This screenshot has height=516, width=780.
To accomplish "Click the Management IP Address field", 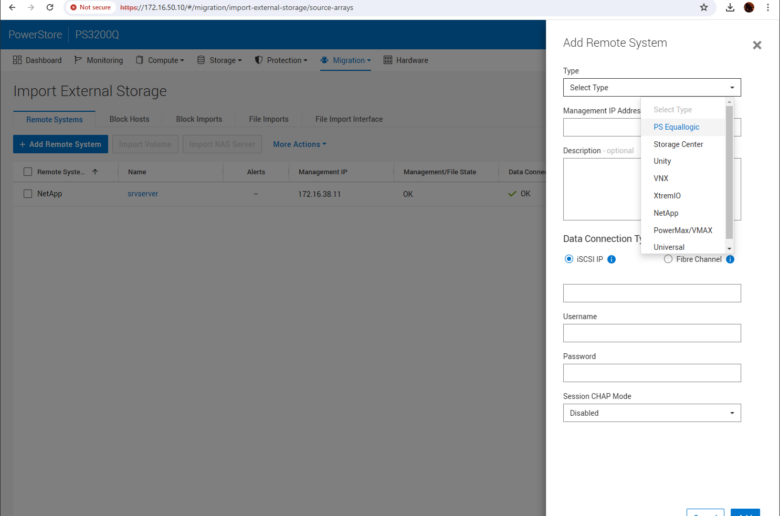I will pos(652,127).
